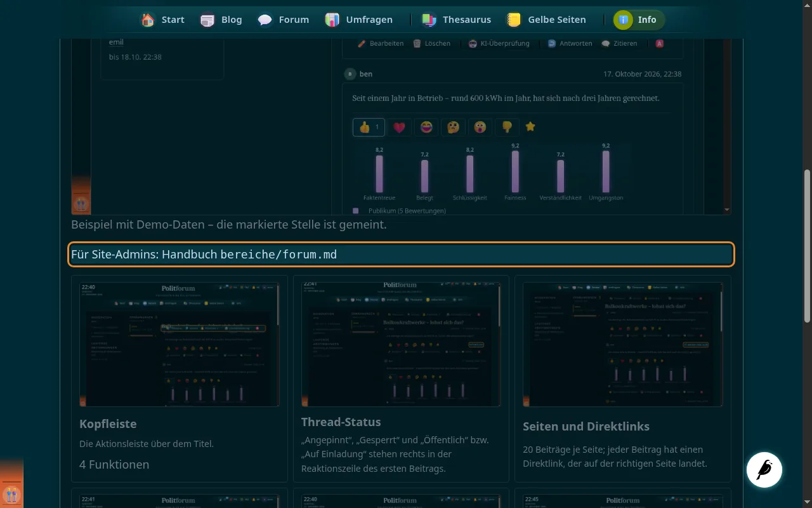Click the floating bird button
Viewport: 812px width, 508px height.
(x=764, y=470)
